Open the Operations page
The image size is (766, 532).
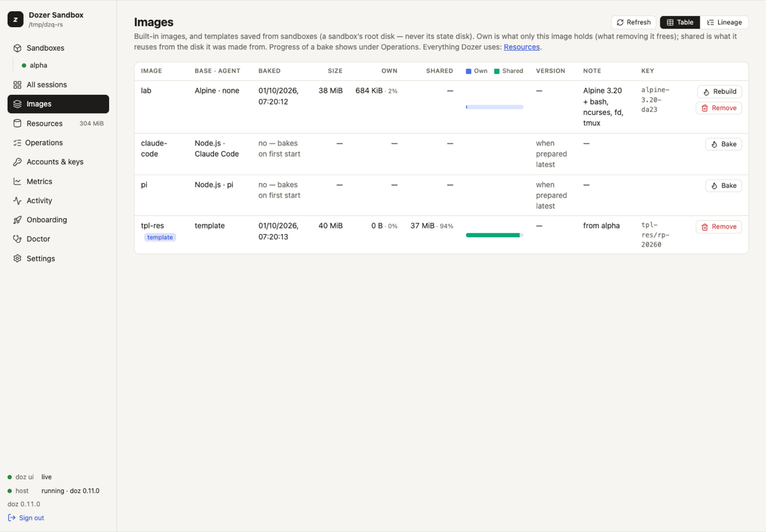coord(58,143)
